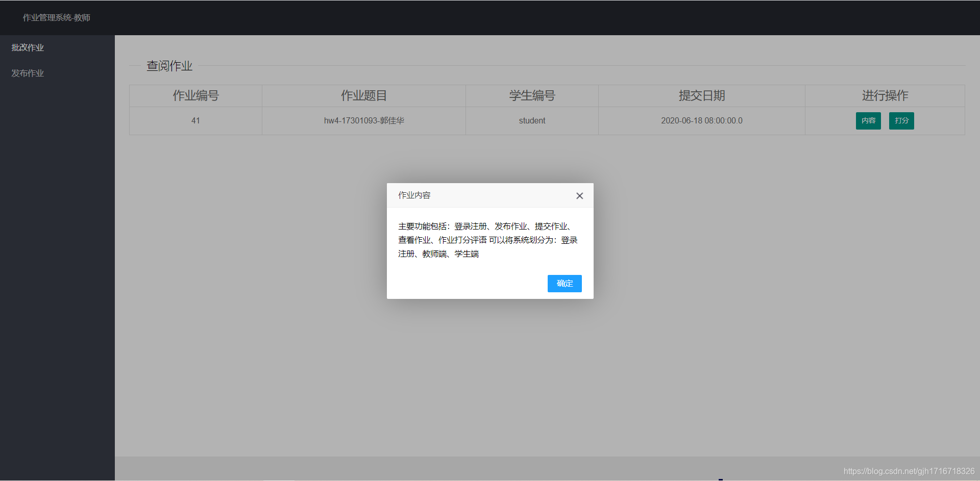
Task: Select 发布作业 in the sidebar
Action: click(x=28, y=72)
